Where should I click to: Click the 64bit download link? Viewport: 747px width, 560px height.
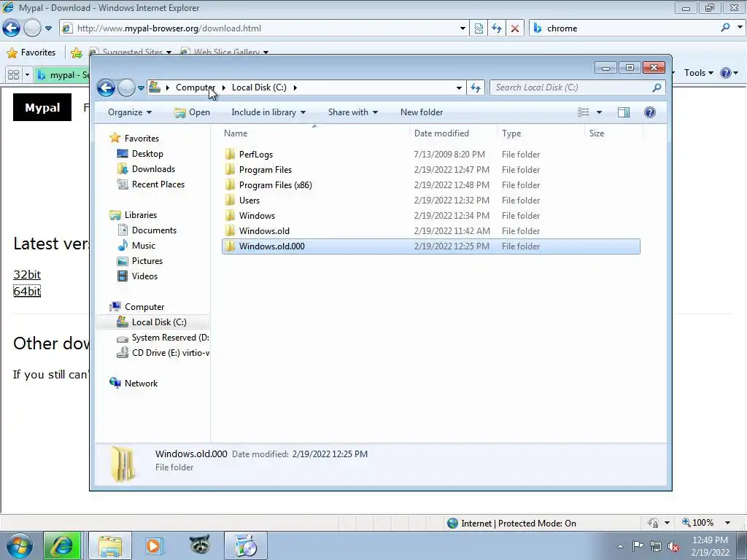click(x=27, y=291)
